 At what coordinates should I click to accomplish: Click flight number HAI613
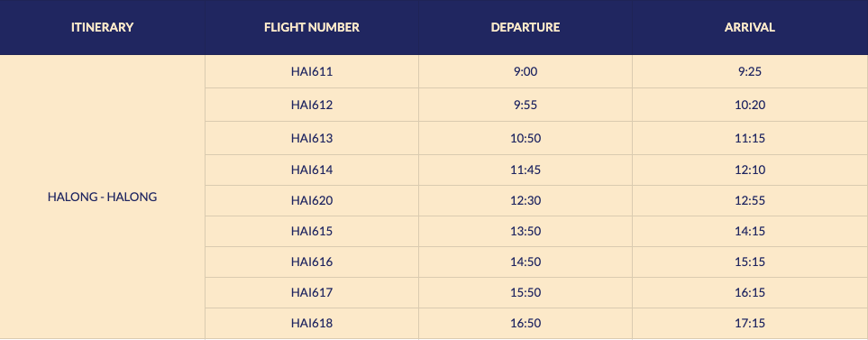(x=312, y=138)
